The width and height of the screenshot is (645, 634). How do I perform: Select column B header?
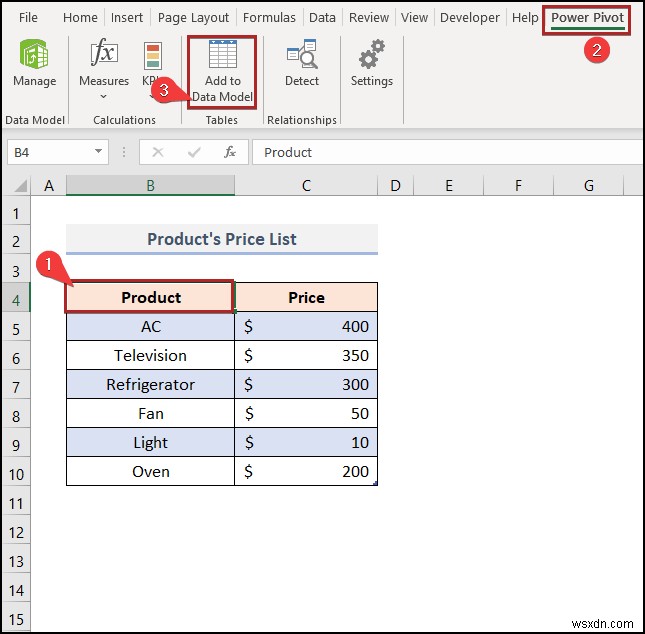151,186
